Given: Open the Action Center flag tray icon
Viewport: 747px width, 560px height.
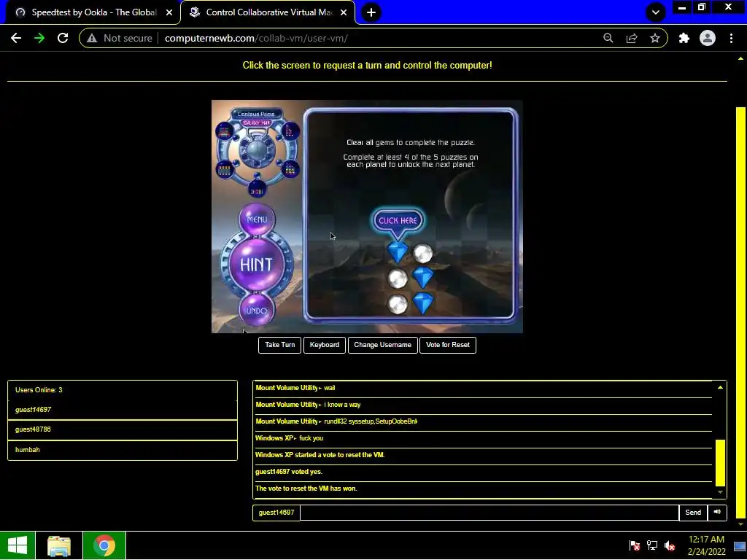Looking at the screenshot, I should [x=634, y=545].
